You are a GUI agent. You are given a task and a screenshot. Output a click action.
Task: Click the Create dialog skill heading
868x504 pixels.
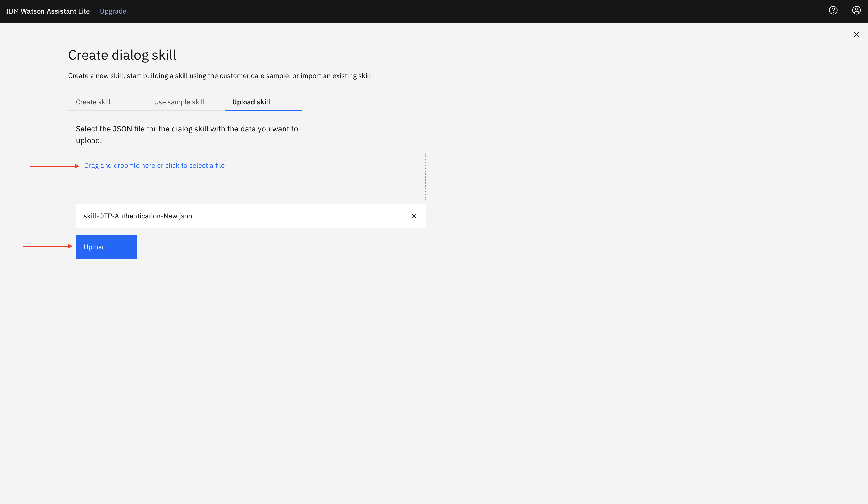[122, 55]
